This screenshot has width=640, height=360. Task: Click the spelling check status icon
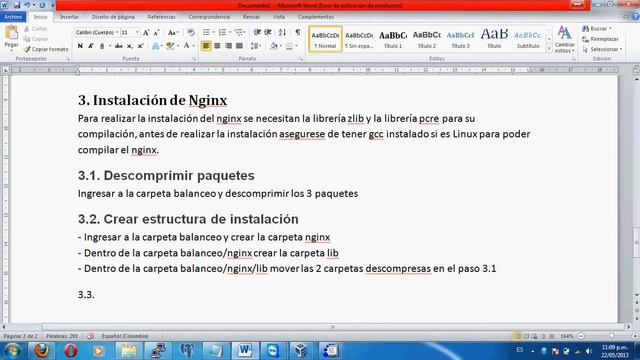click(x=90, y=336)
